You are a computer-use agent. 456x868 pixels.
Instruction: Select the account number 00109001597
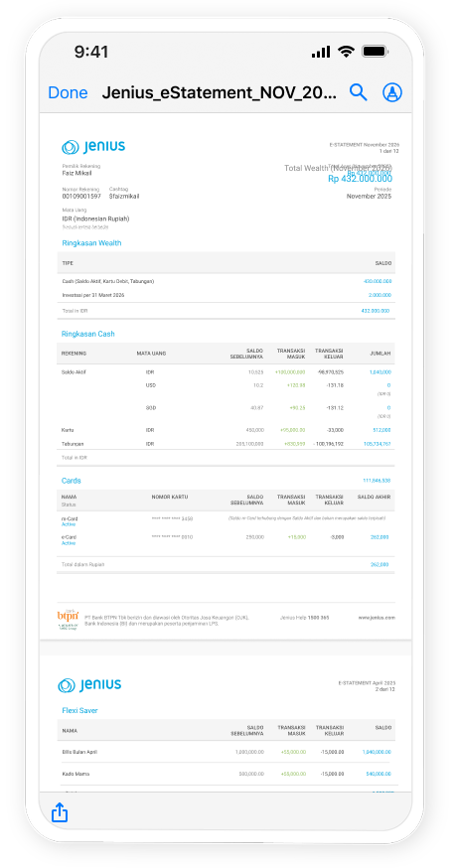[x=81, y=196]
